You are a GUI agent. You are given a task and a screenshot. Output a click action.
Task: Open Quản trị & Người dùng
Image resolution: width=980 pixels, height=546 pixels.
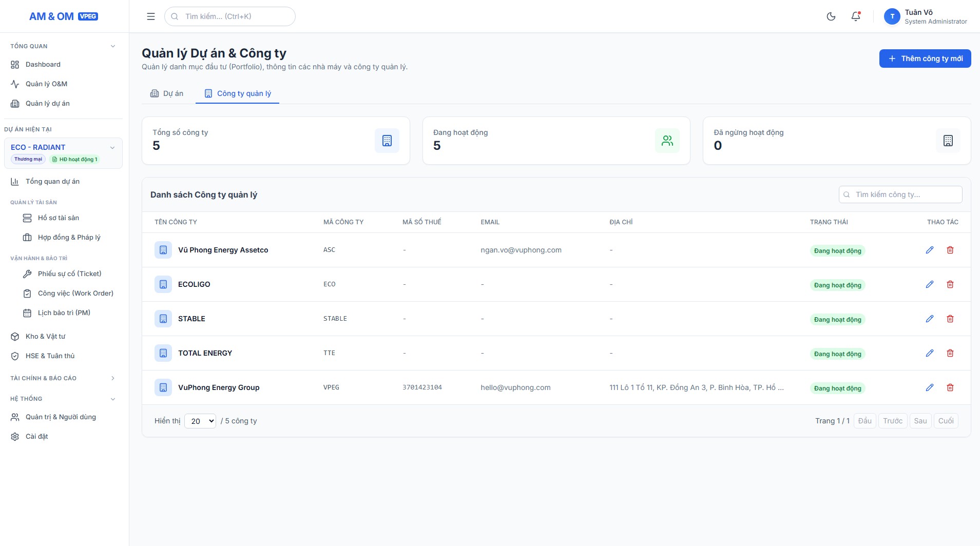[x=64, y=417]
